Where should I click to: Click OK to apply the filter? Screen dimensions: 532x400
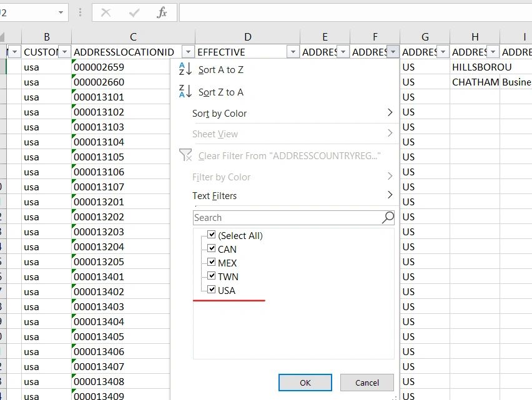305,383
